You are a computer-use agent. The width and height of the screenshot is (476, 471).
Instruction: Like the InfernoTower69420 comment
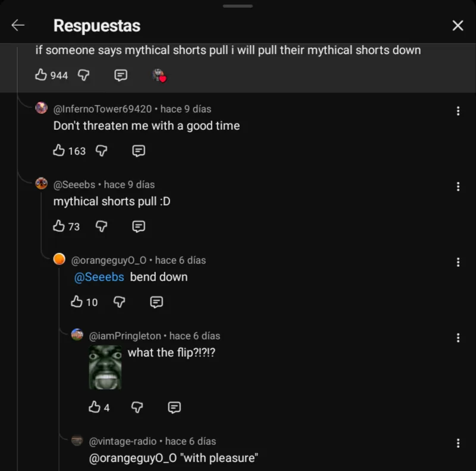pyautogui.click(x=59, y=151)
